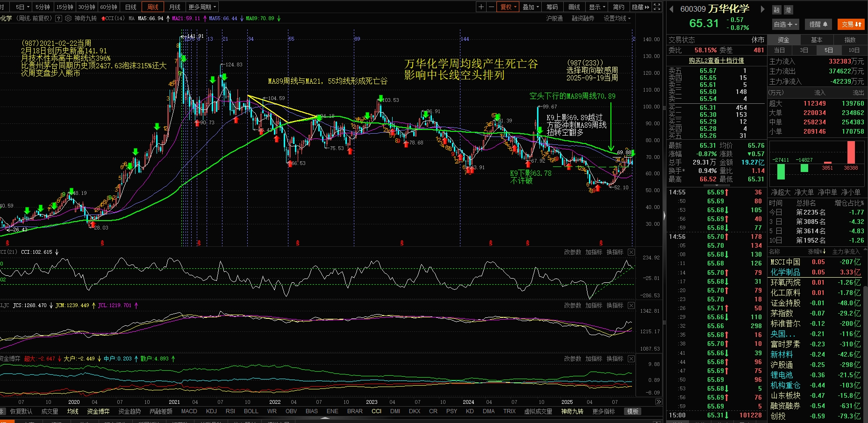Image resolution: width=868 pixels, height=423 pixels.
Task: Close the JCS indicator panel
Action: click(631, 306)
